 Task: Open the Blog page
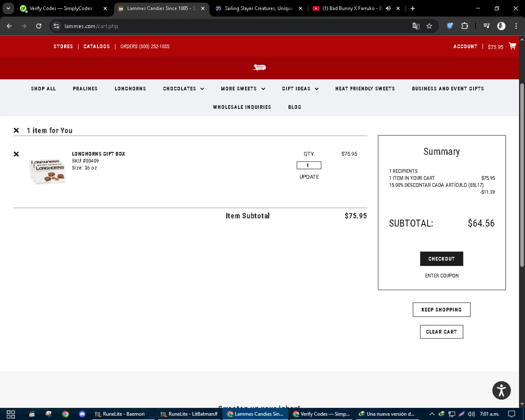pyautogui.click(x=295, y=107)
